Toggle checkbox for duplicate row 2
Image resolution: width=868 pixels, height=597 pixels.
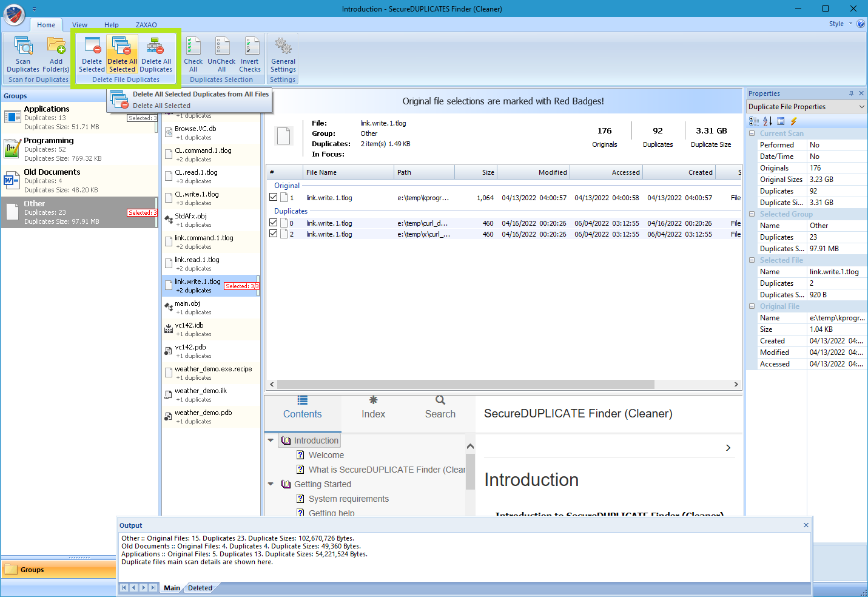click(x=274, y=234)
